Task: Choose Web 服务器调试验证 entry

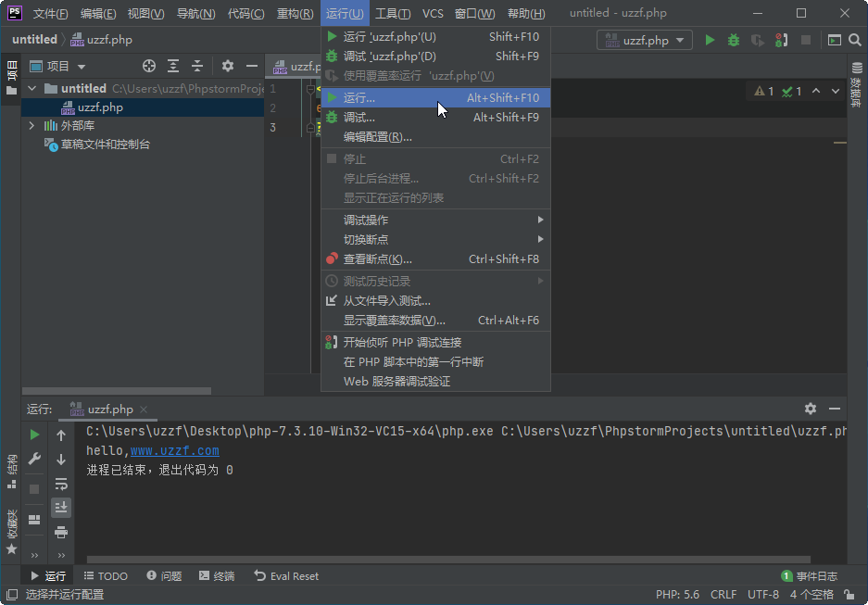Action: tap(435, 382)
